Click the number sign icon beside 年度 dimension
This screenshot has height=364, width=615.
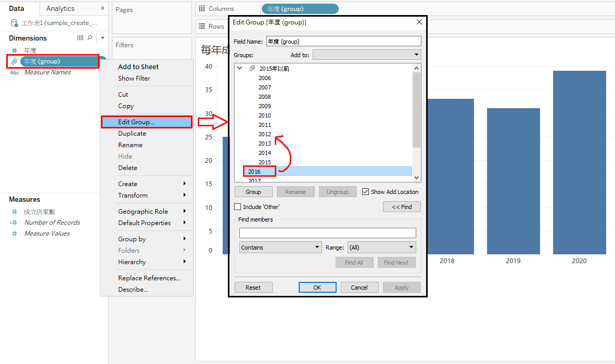(x=15, y=50)
